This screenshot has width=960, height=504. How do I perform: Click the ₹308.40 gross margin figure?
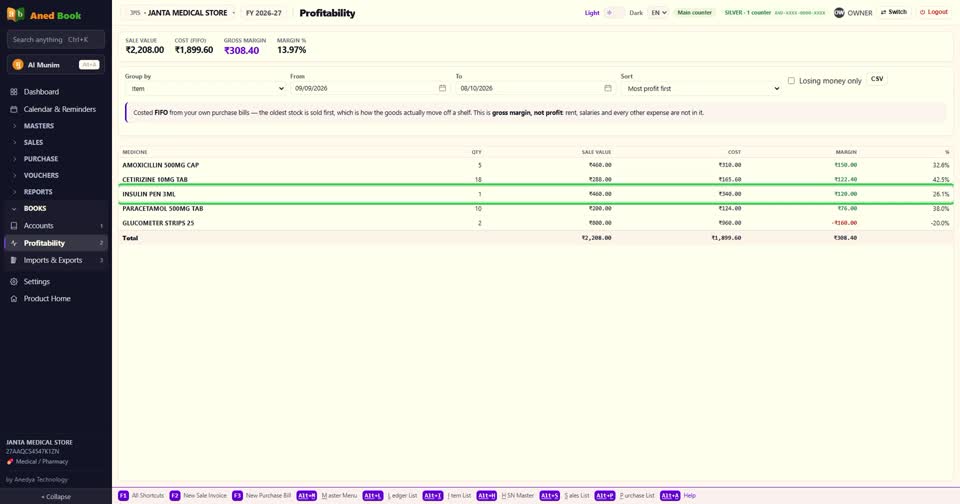241,51
